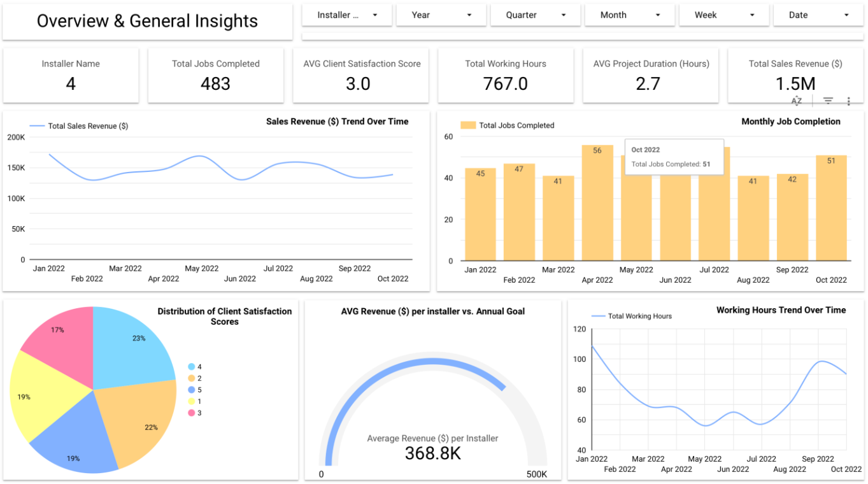
Task: Click the Total Sales Revenue legend line marker
Action: pyautogui.click(x=38, y=126)
